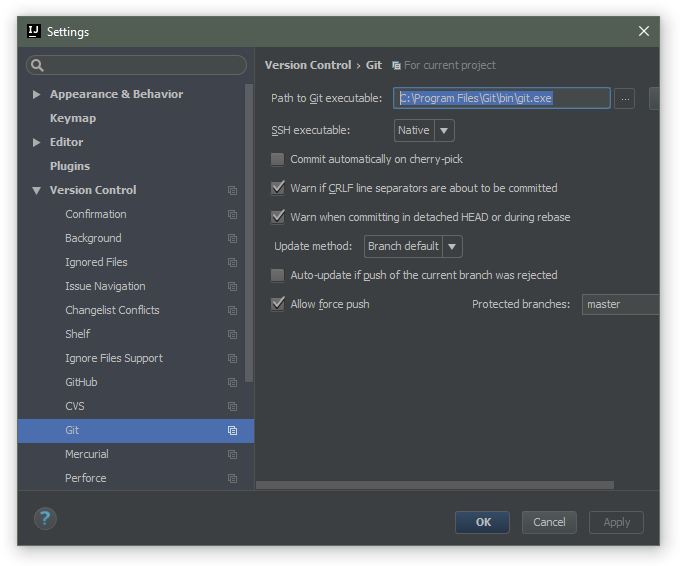Image resolution: width=680 pixels, height=566 pixels.
Task: Enable Commit automatically on cherry-pick
Action: [278, 159]
